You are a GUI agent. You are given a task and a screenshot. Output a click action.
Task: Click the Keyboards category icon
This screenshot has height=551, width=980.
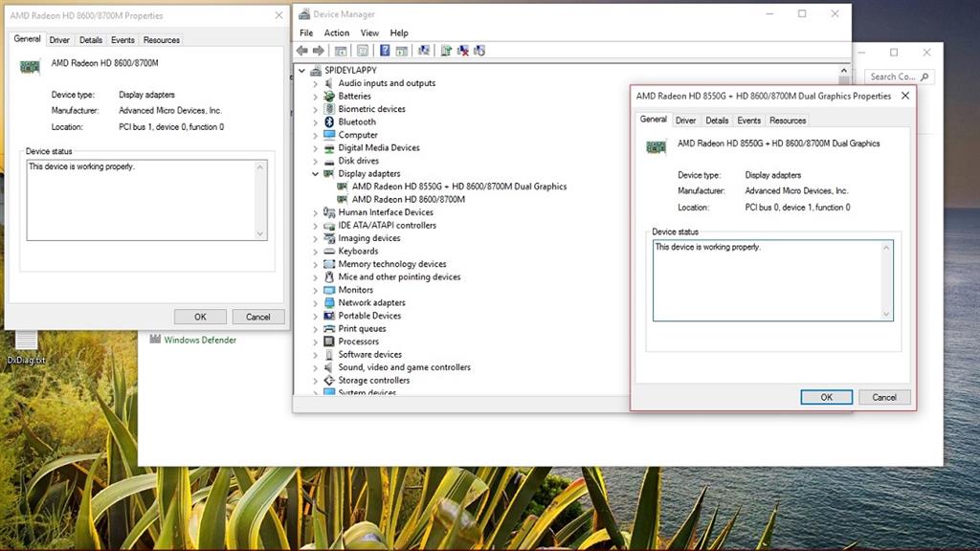(329, 252)
